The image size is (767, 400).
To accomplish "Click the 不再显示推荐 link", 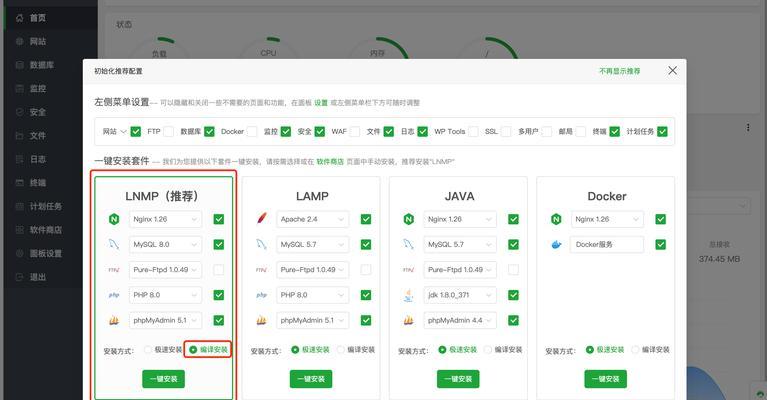I will point(620,71).
